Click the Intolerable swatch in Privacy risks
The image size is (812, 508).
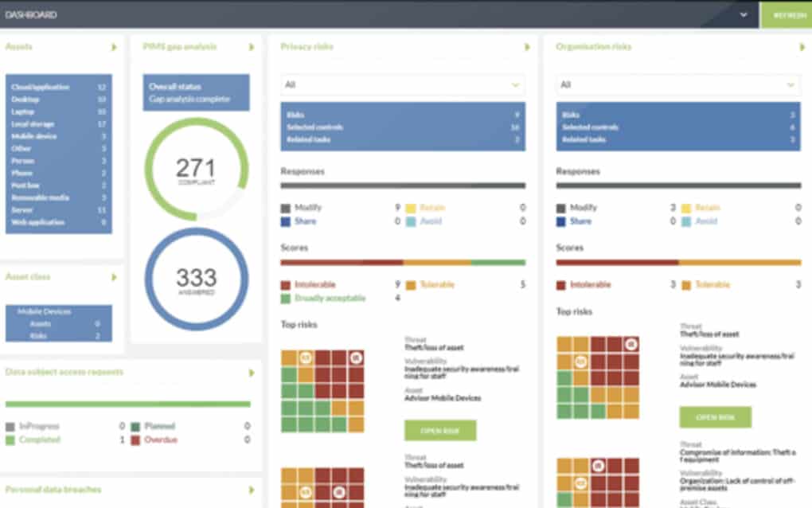pyautogui.click(x=285, y=285)
